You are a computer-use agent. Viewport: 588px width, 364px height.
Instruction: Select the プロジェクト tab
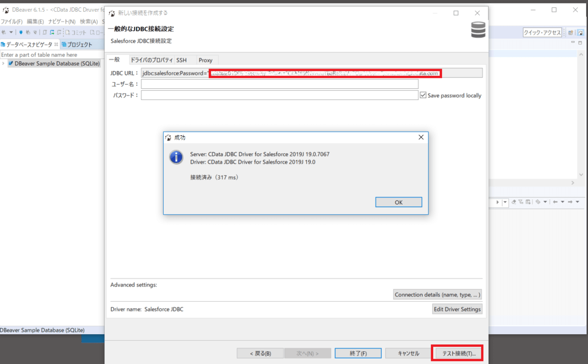click(x=77, y=45)
